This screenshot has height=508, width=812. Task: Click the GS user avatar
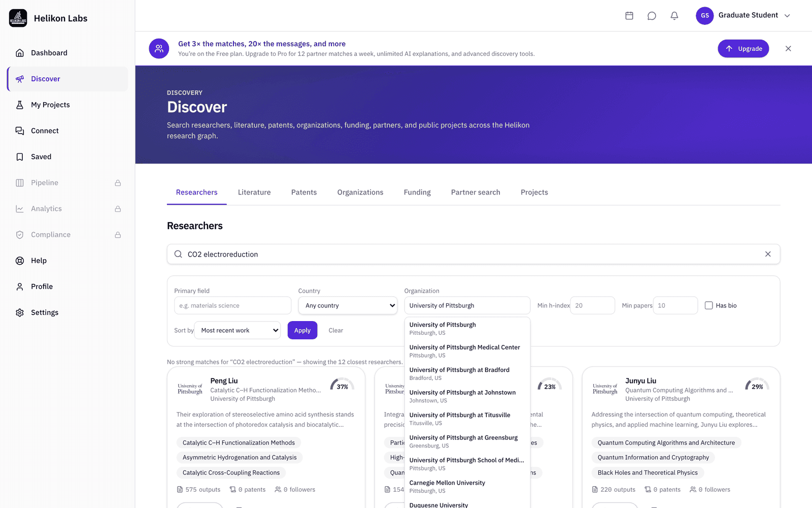(705, 16)
